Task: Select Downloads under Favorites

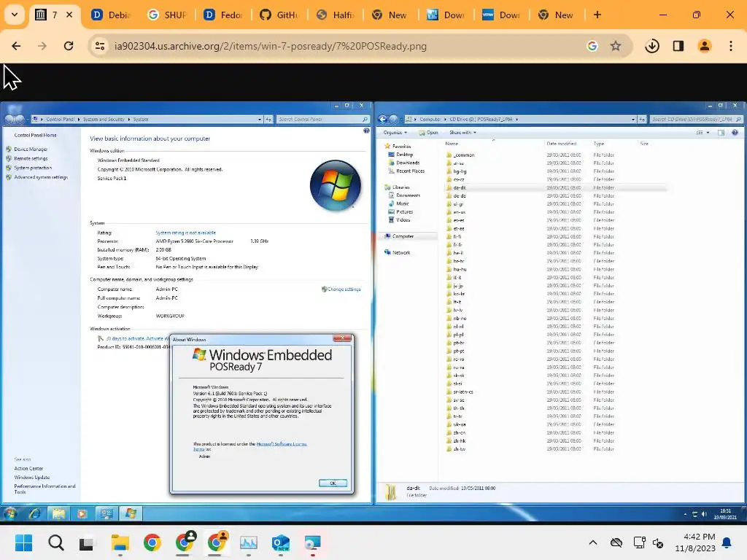Action: pyautogui.click(x=408, y=163)
